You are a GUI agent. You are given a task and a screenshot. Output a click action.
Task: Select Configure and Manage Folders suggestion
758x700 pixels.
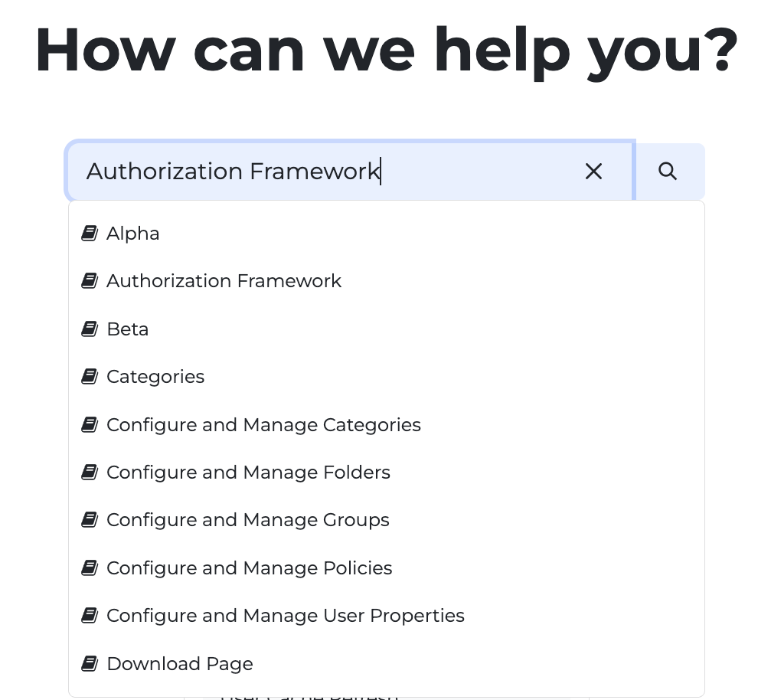[248, 473]
